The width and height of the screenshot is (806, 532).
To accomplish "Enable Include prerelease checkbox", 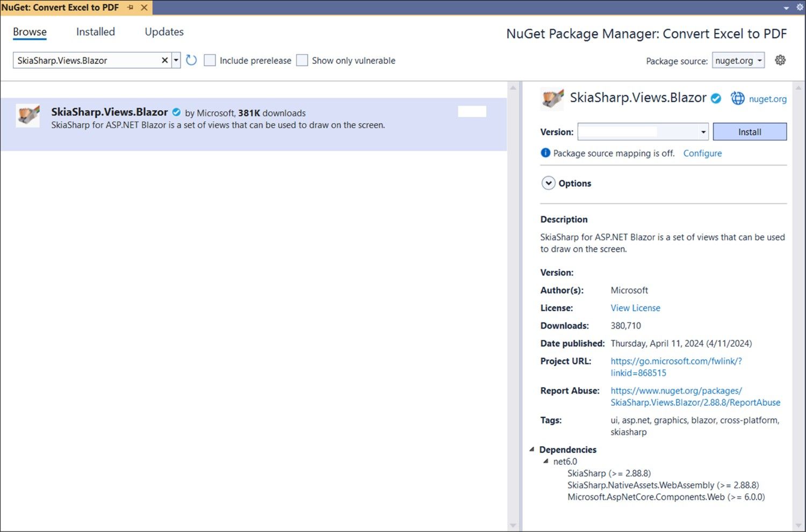I will [210, 60].
